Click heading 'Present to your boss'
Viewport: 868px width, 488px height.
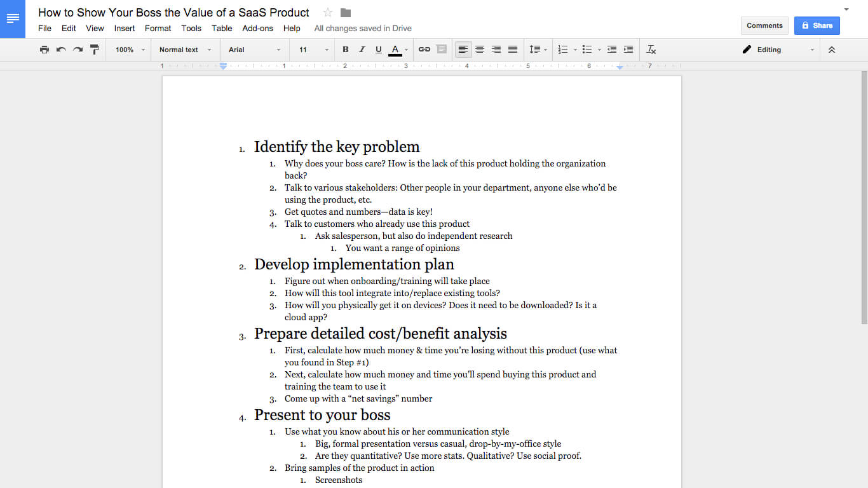322,415
